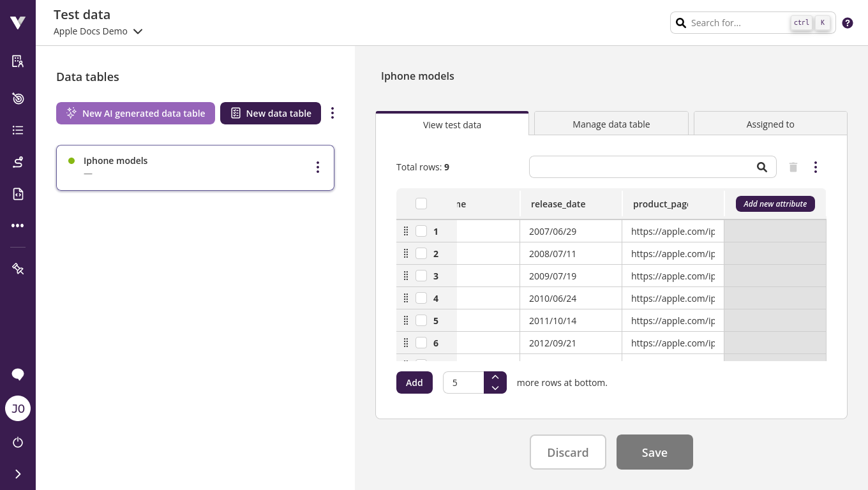Toggle the checkbox for row 3
The image size is (868, 490).
point(421,276)
